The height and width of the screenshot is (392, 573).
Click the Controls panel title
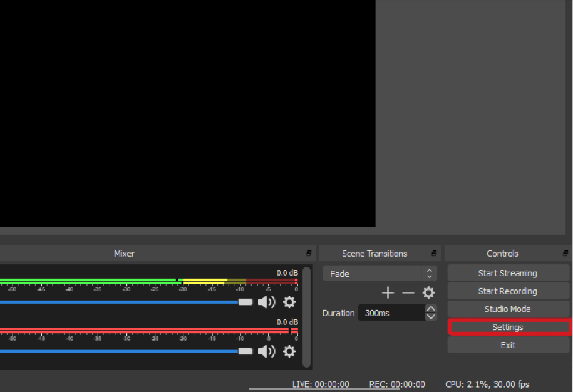pyautogui.click(x=502, y=254)
